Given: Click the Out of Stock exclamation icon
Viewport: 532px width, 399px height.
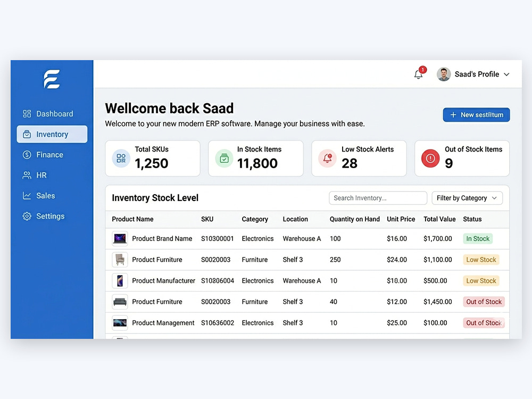Looking at the screenshot, I should pos(430,159).
